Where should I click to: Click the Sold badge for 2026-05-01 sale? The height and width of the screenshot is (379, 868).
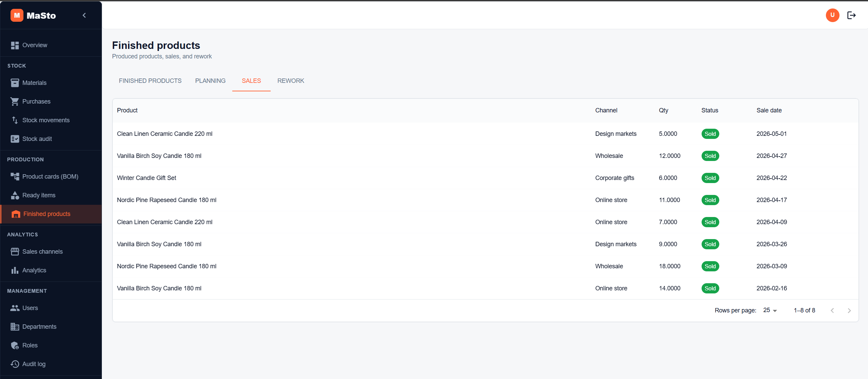click(x=710, y=134)
